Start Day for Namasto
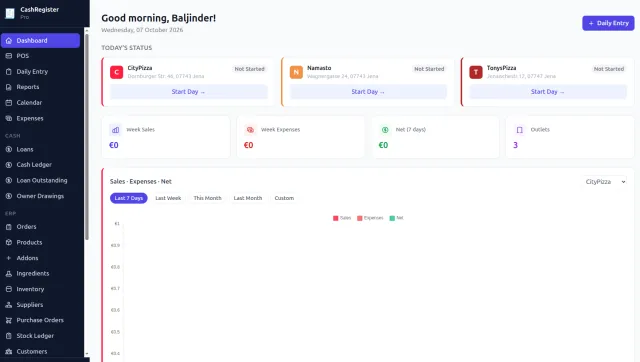The height and width of the screenshot is (362, 640). [x=368, y=92]
